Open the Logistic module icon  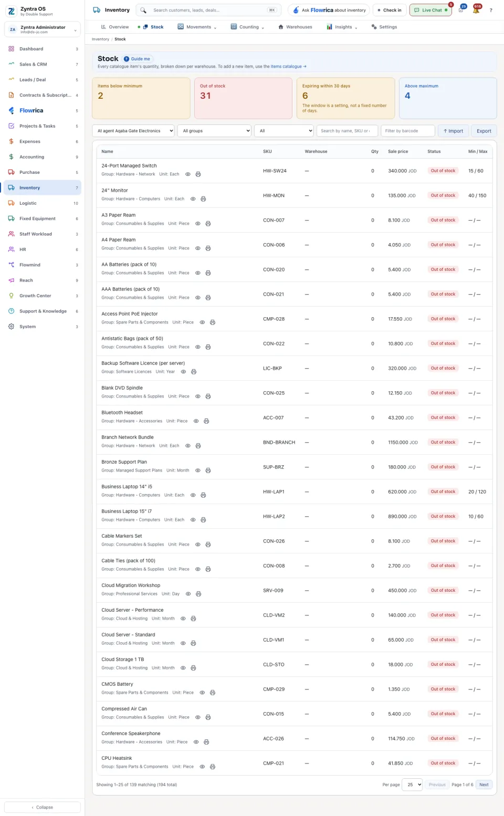point(11,203)
